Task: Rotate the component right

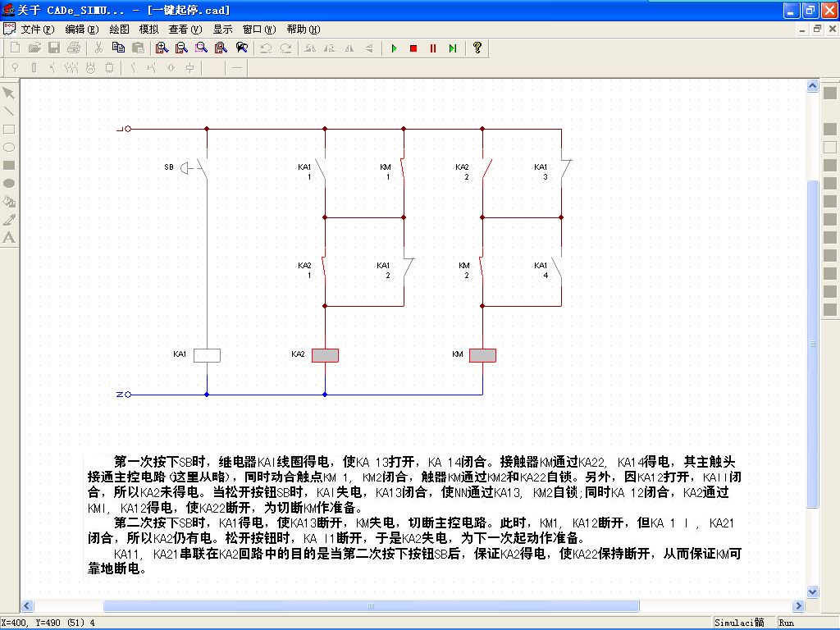Action: pos(330,48)
